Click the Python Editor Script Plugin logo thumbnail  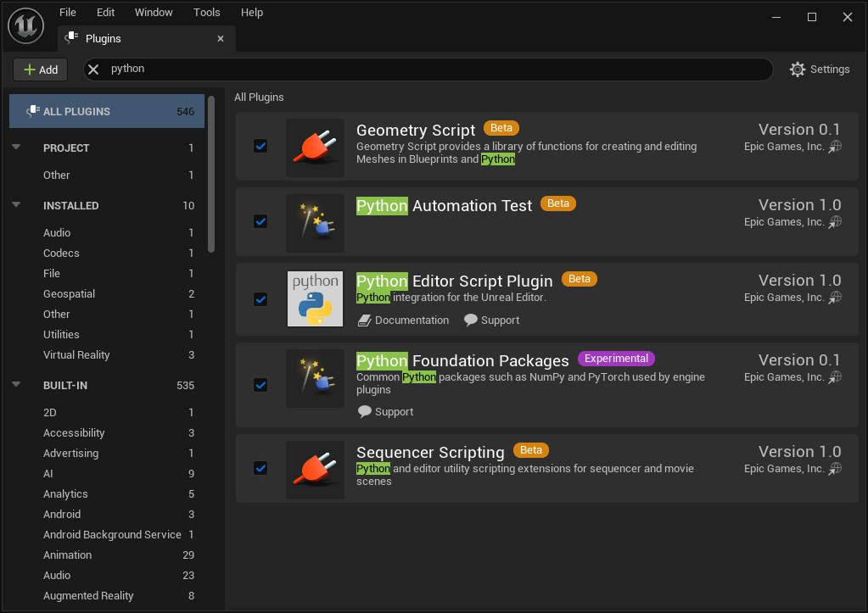coord(315,298)
